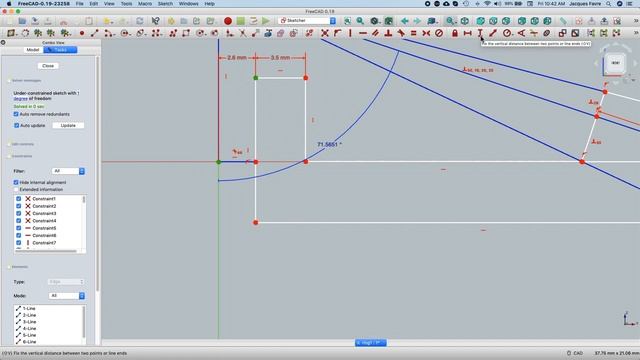Image resolution: width=640 pixels, height=360 pixels.
Task: Collapse the Elements section
Action: click(x=9, y=267)
